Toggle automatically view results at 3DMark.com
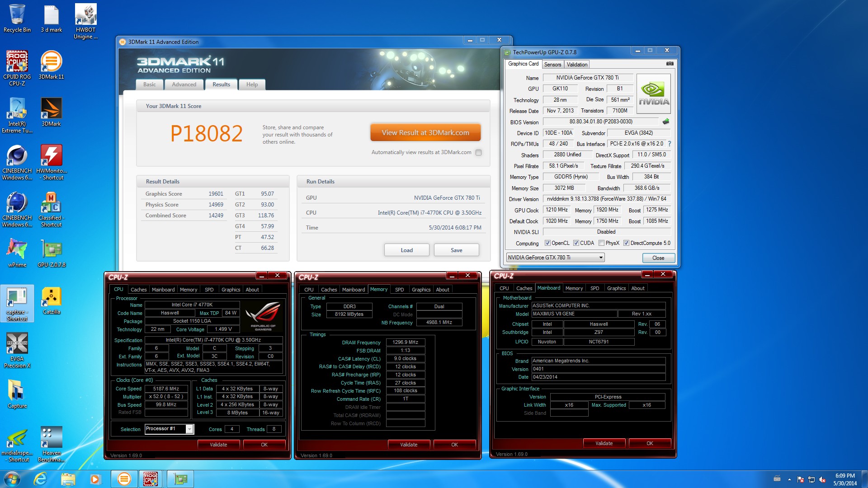The image size is (868, 488). pos(478,152)
